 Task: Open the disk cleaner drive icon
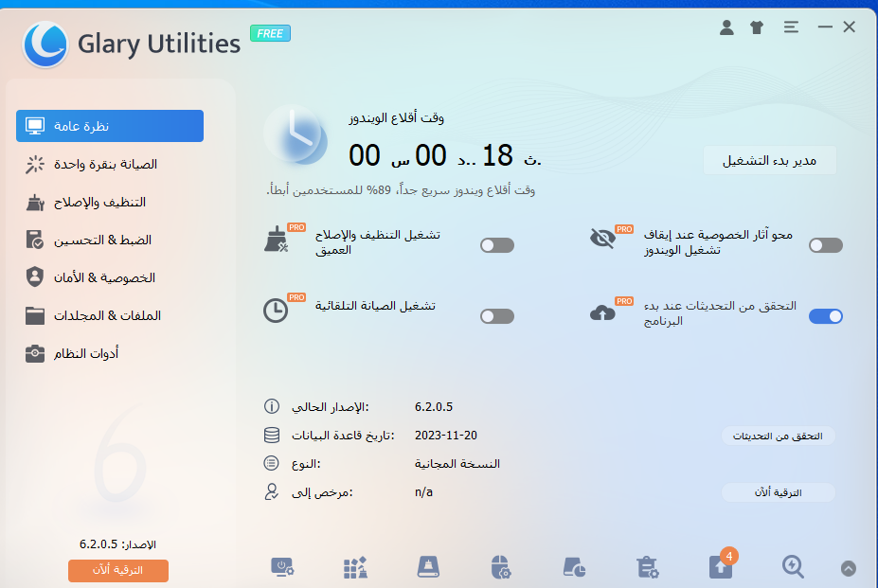click(429, 567)
